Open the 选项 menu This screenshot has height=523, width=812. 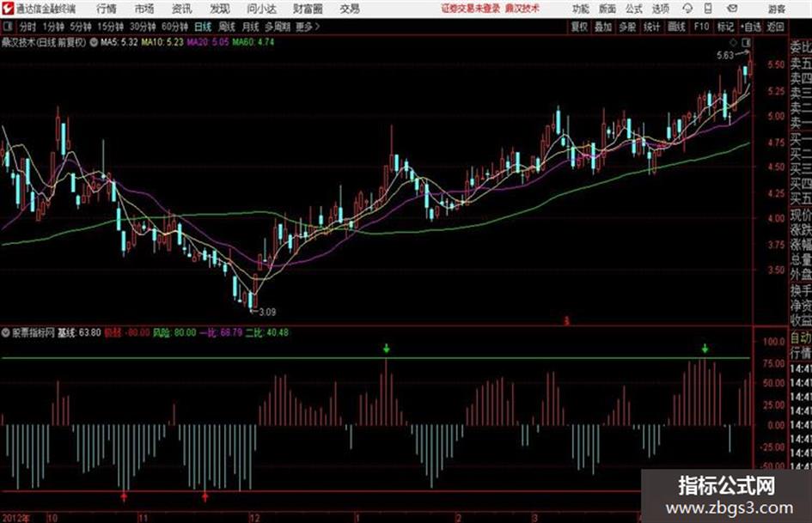tap(660, 9)
